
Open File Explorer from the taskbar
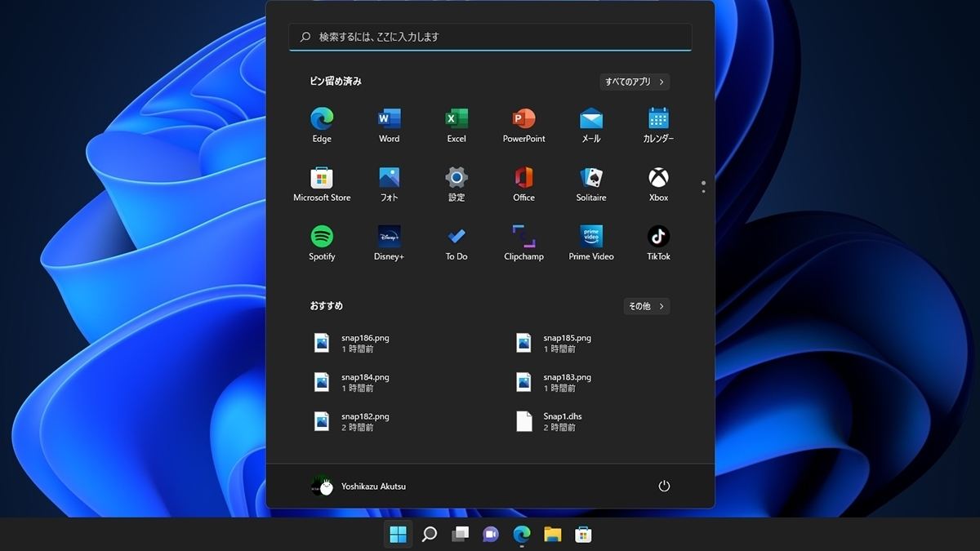tap(553, 534)
